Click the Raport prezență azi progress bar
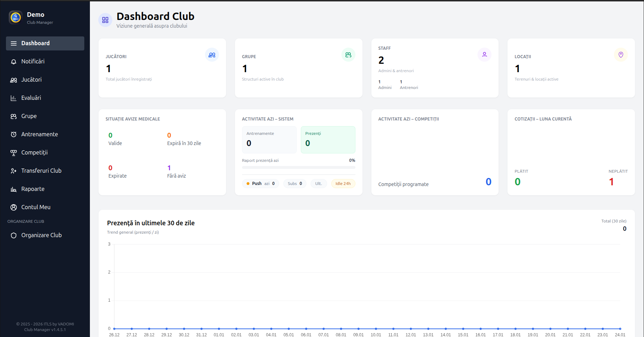The width and height of the screenshot is (644, 337). [x=298, y=167]
